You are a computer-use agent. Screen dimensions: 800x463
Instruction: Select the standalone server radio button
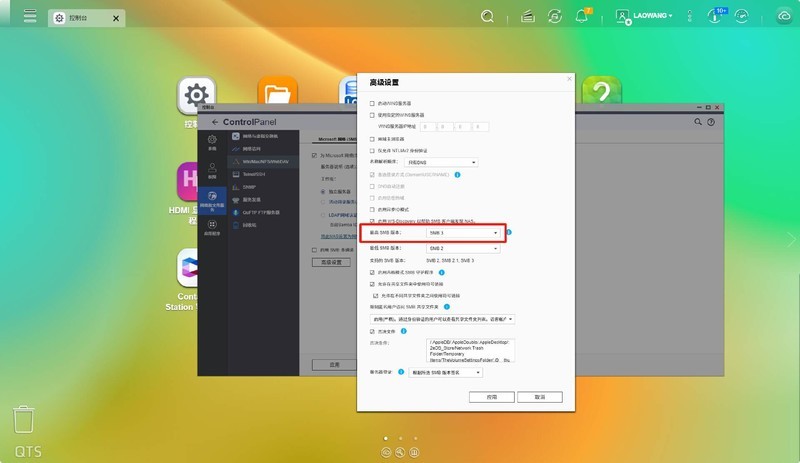[x=323, y=191]
